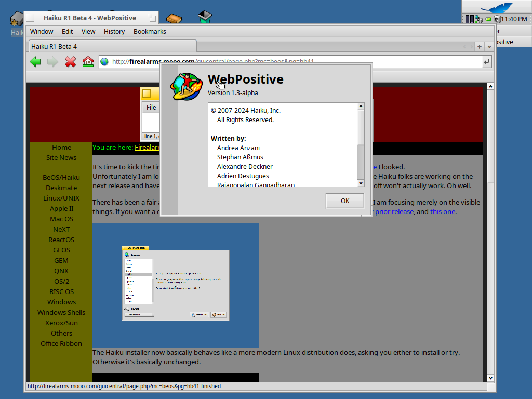
Task: Go to the Home page icon
Action: [88, 62]
